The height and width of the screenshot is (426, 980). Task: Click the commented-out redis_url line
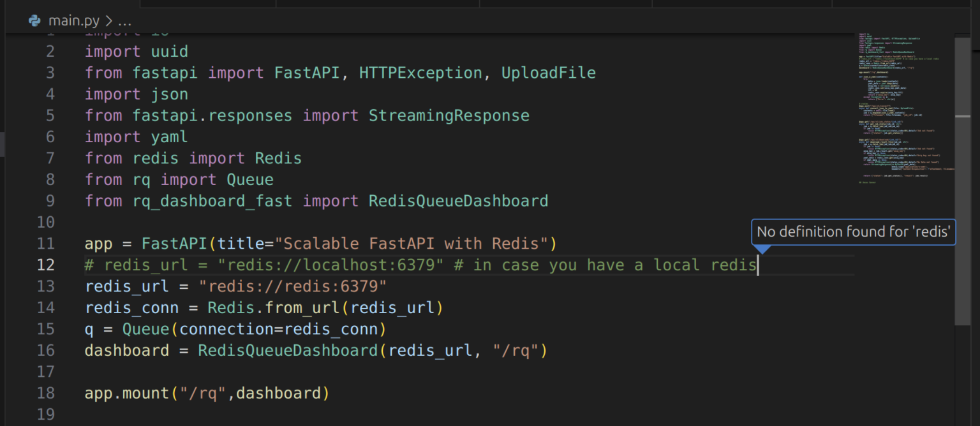click(255, 265)
